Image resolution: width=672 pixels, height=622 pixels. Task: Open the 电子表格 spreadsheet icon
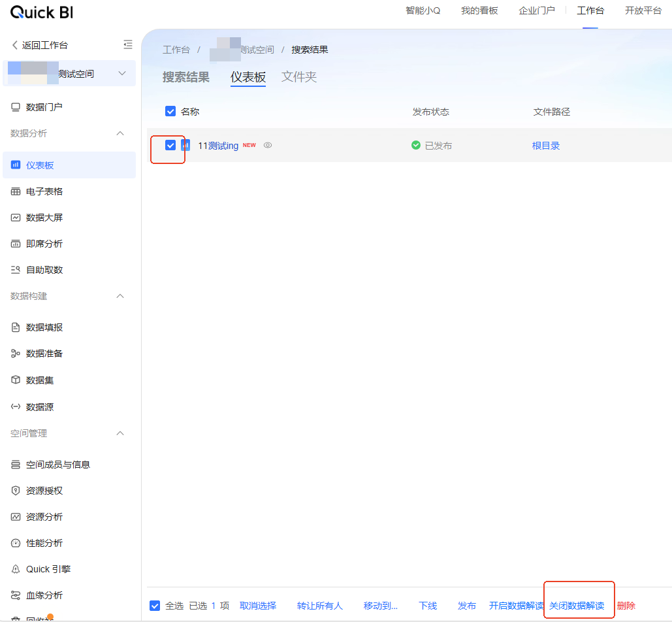(x=16, y=191)
